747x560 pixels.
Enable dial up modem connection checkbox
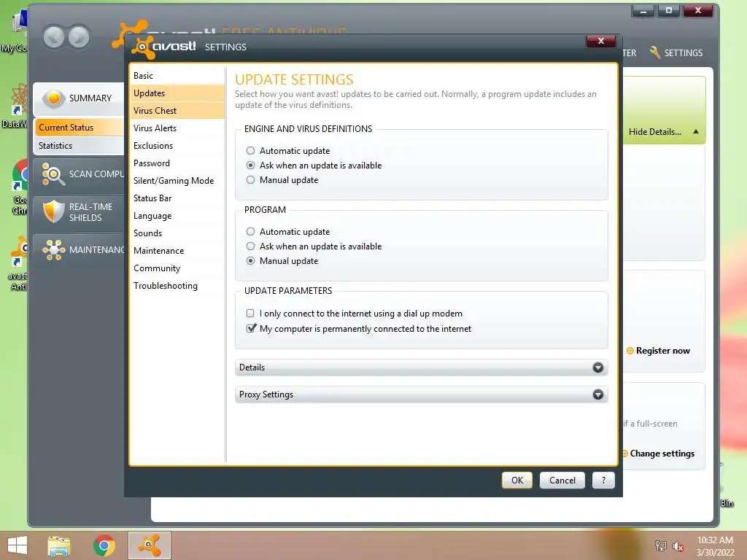(x=250, y=314)
